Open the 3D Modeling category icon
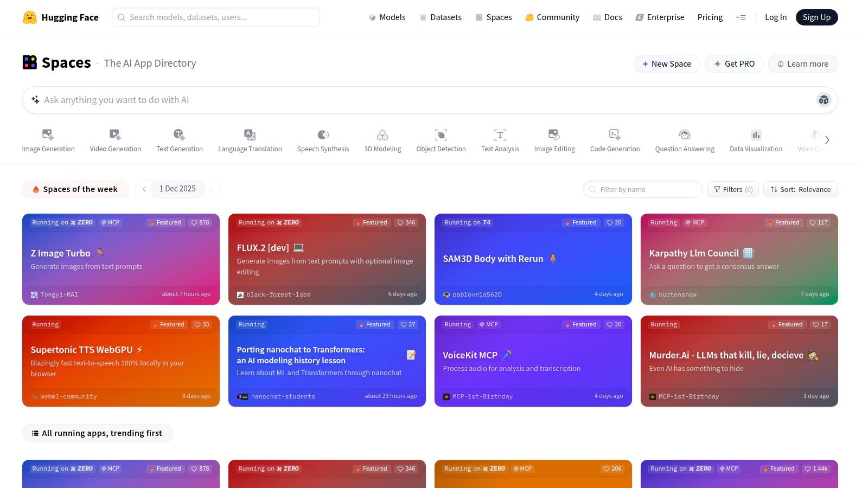Viewport: 868px width, 488px height. tap(382, 134)
